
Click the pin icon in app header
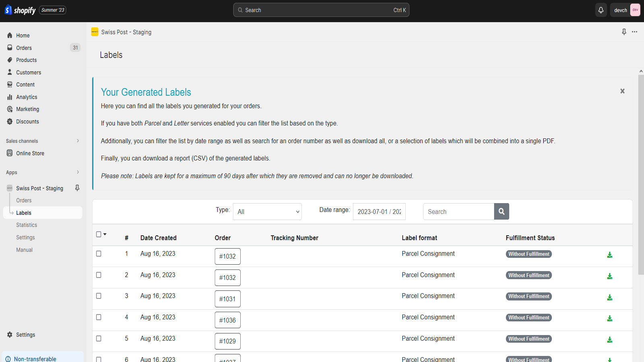[x=624, y=32]
